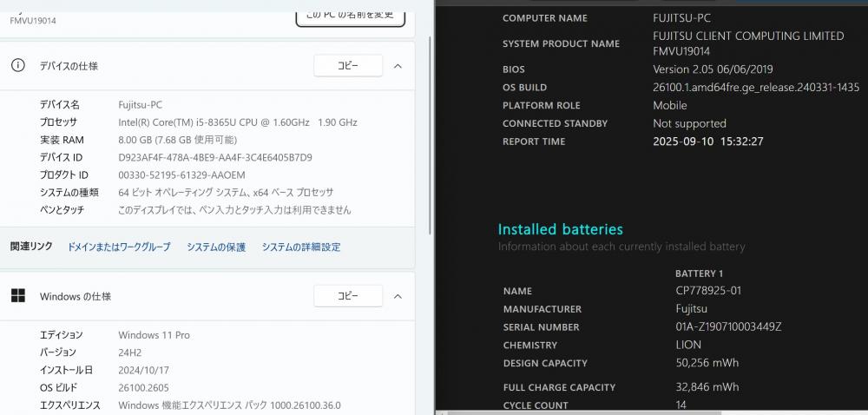Select computer name FUJITSU-PC in battery report
Viewport: 868px width, 415px height.
click(681, 18)
